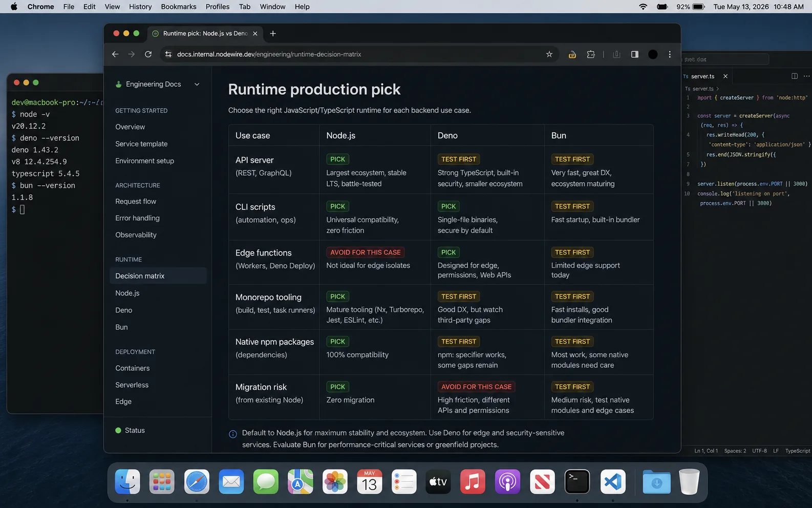812x508 pixels.
Task: Open Messages from the Dock
Action: 266,481
